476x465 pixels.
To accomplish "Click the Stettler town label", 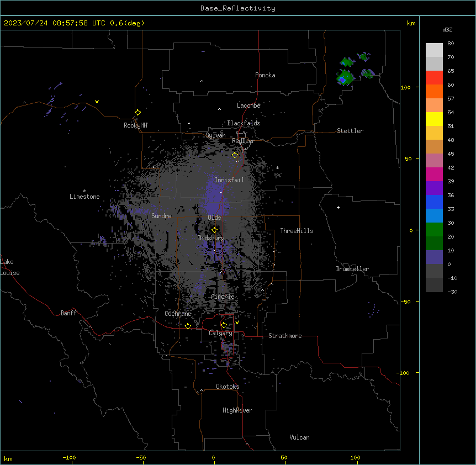I will click(350, 131).
